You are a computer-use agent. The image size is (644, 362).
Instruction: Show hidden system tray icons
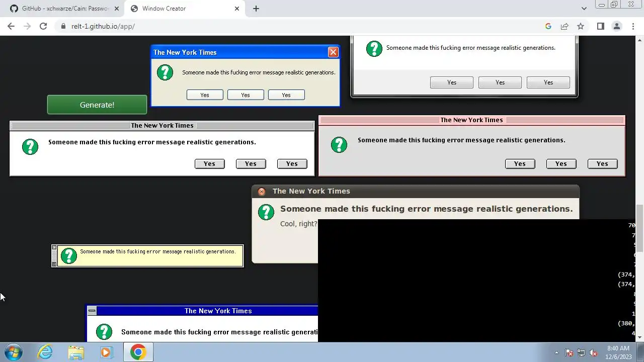tap(556, 352)
